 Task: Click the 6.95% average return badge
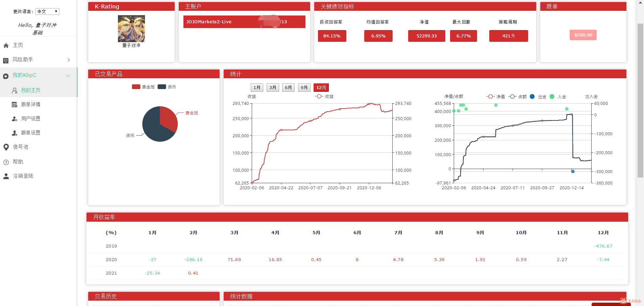point(378,36)
